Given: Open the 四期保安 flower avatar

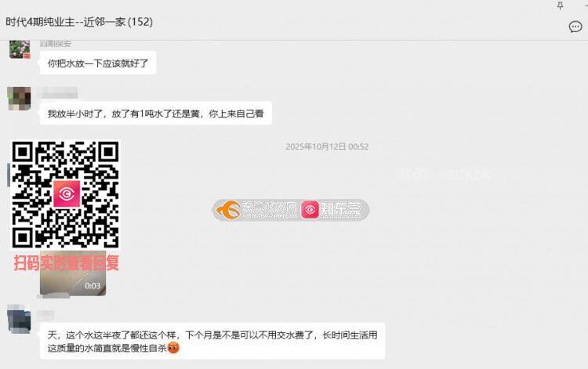Looking at the screenshot, I should (x=20, y=49).
